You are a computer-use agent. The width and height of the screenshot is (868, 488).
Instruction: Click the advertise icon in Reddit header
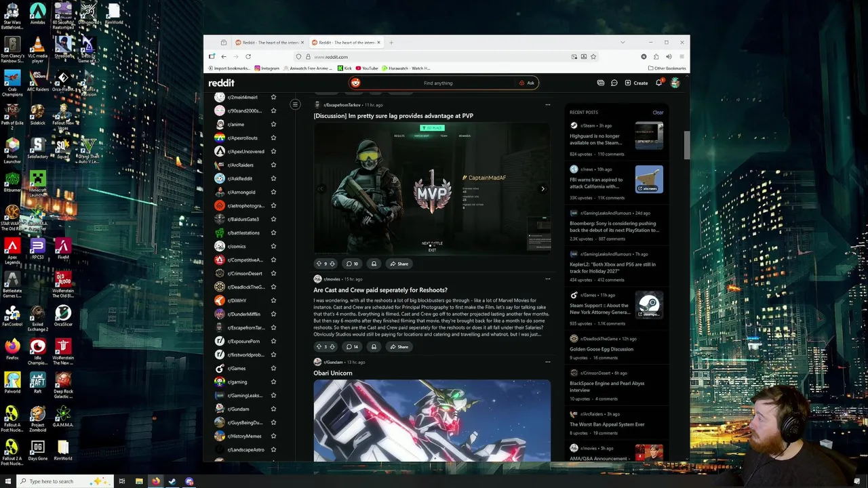601,83
